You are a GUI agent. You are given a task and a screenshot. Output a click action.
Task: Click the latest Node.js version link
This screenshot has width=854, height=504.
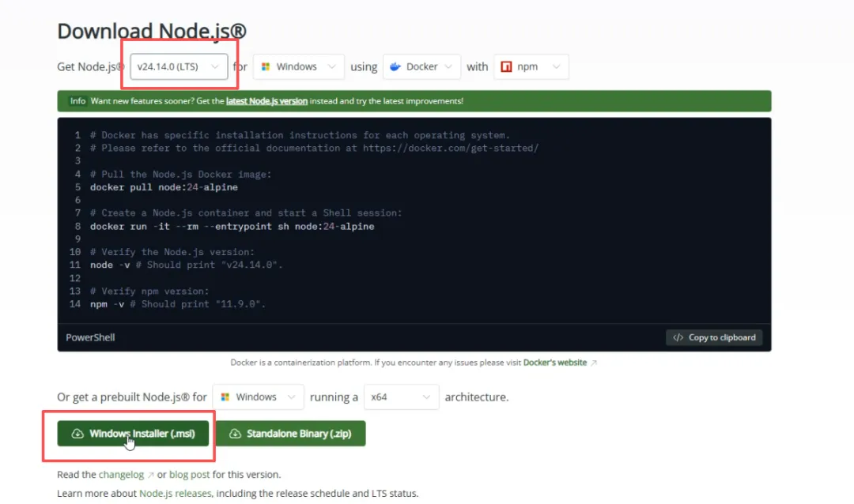[x=267, y=101]
